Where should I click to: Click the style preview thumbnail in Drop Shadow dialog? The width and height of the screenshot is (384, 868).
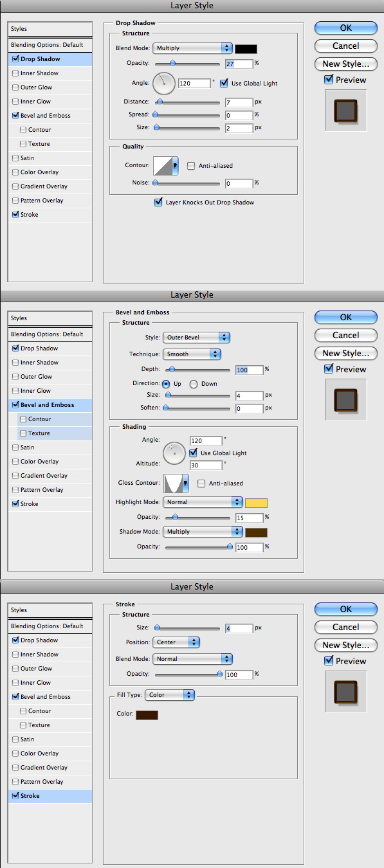[346, 110]
